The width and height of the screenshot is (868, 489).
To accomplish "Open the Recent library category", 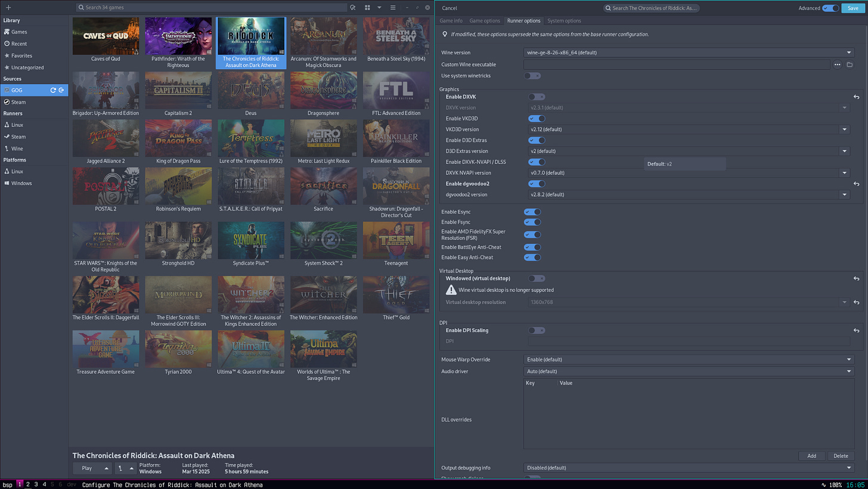I will 34,44.
